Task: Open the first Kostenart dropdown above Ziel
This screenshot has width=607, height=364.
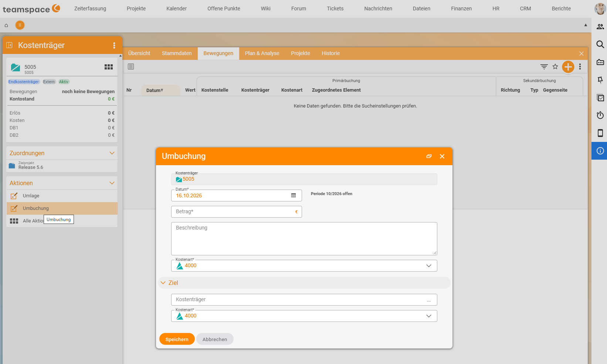Action: 304,266
